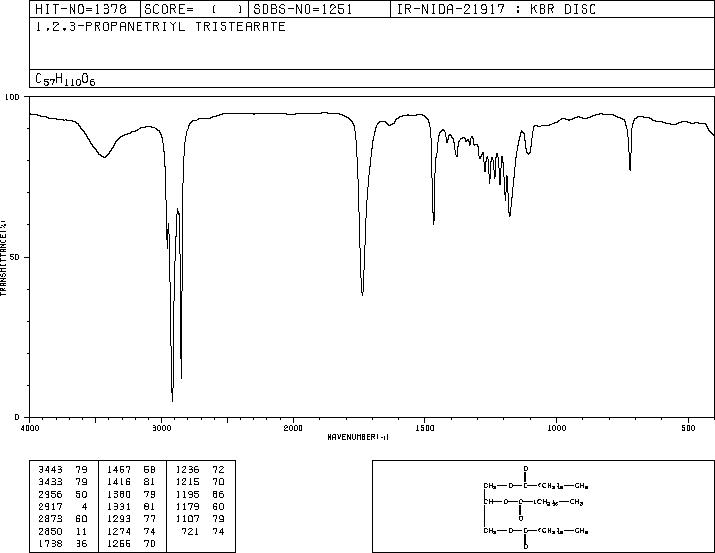Click the 3000 wavenumber axis label
The height and width of the screenshot is (553, 715).
(161, 428)
